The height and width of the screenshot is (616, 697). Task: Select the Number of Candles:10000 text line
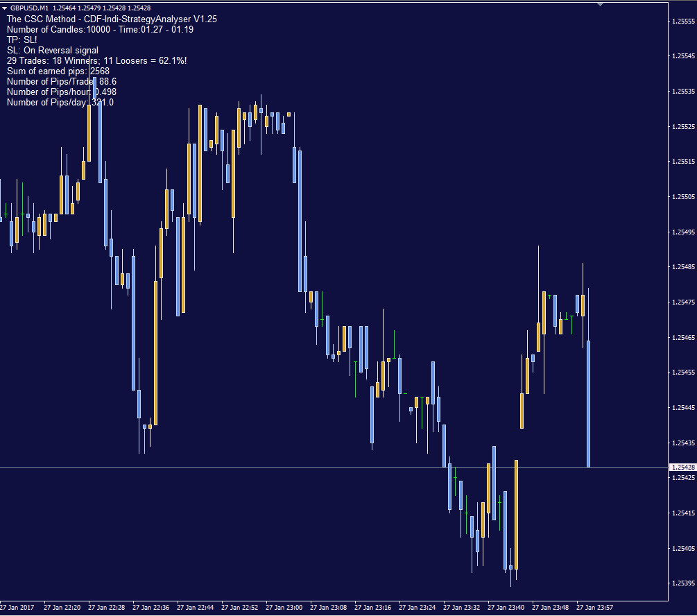(x=100, y=29)
